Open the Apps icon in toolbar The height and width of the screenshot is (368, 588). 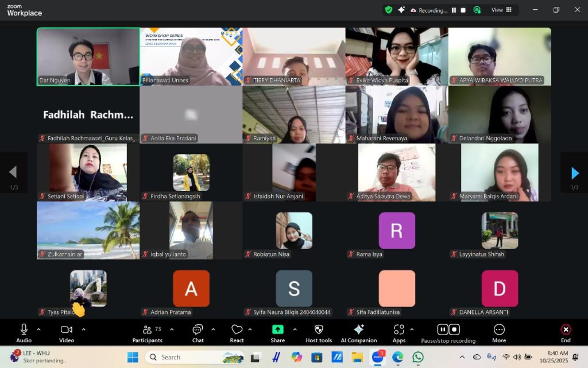click(x=399, y=330)
